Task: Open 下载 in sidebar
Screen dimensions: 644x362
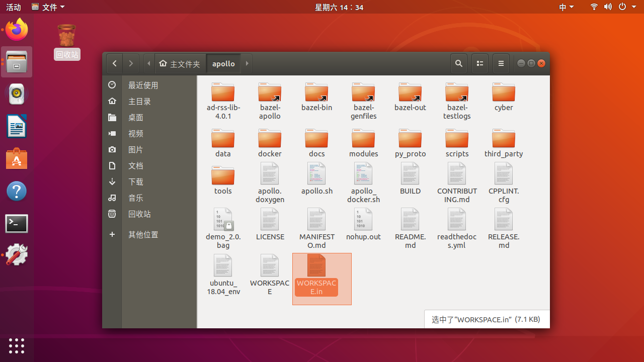Action: [149, 182]
